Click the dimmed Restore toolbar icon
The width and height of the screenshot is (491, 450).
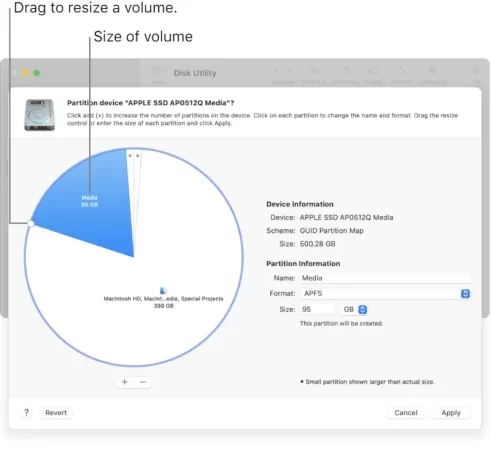pos(401,75)
